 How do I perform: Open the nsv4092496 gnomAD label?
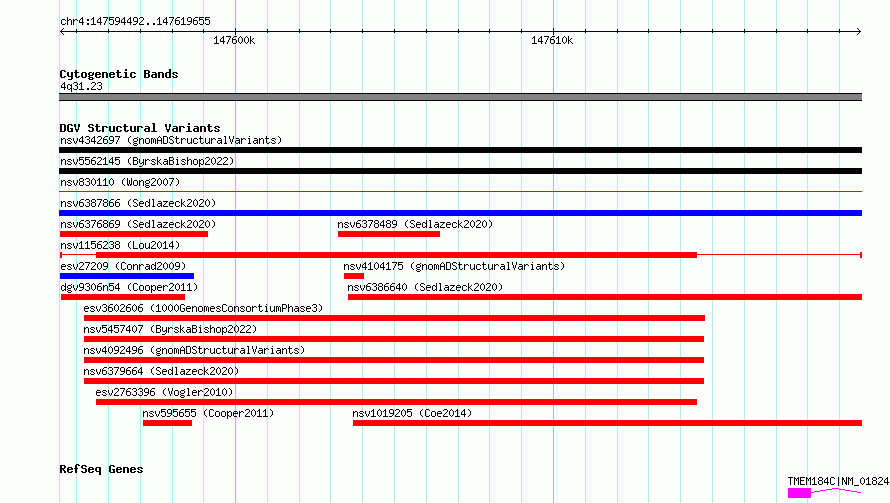point(194,350)
